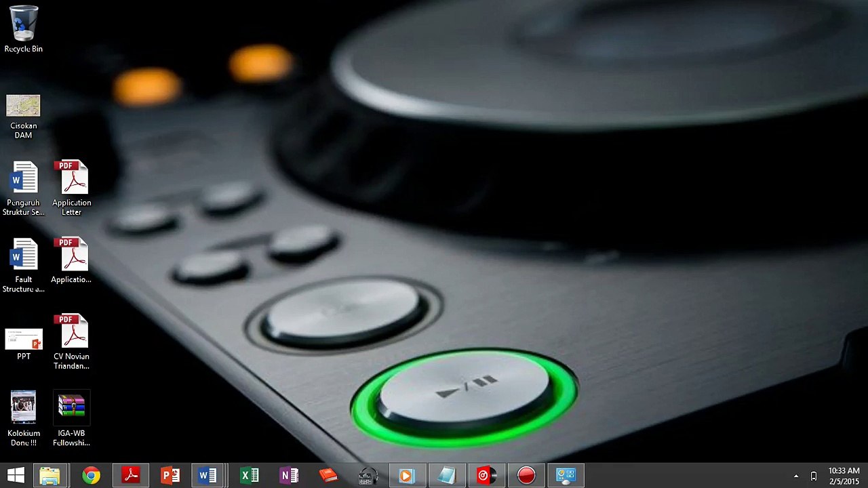
Task: Open the Recycle Bin desktop icon
Action: [x=24, y=29]
